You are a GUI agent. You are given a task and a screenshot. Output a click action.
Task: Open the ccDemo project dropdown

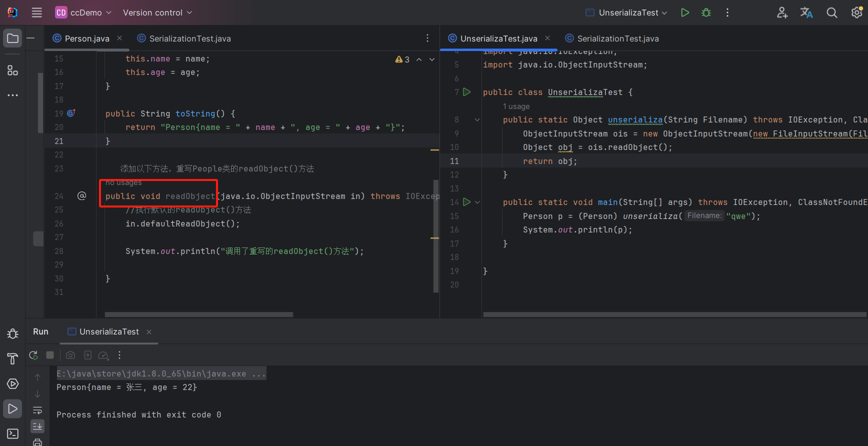click(x=83, y=12)
